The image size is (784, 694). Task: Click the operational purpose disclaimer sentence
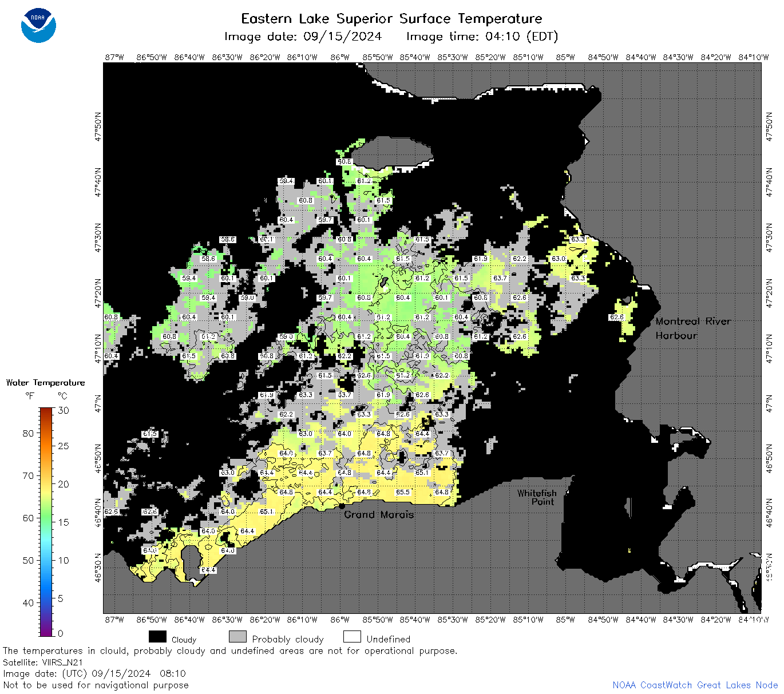coord(230,651)
